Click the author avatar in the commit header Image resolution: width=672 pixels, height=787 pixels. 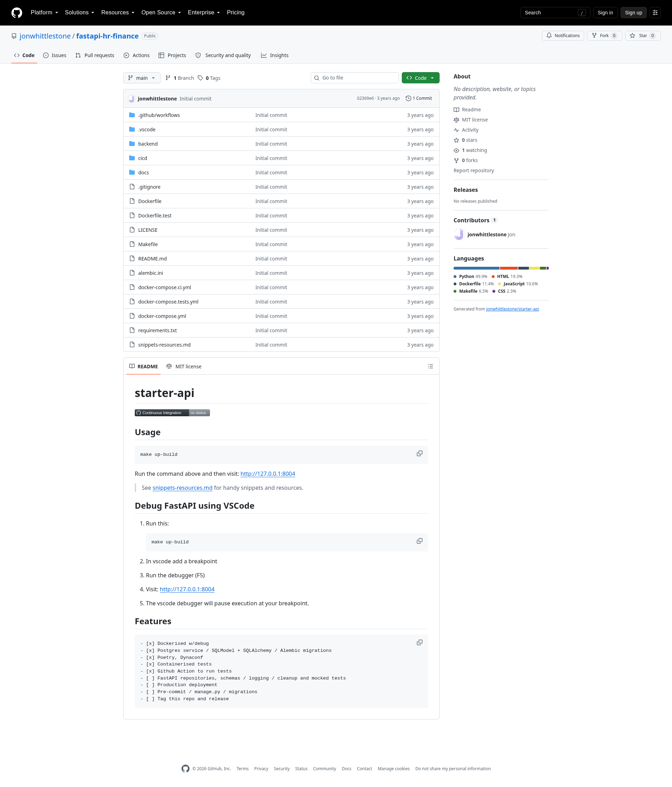coord(131,99)
